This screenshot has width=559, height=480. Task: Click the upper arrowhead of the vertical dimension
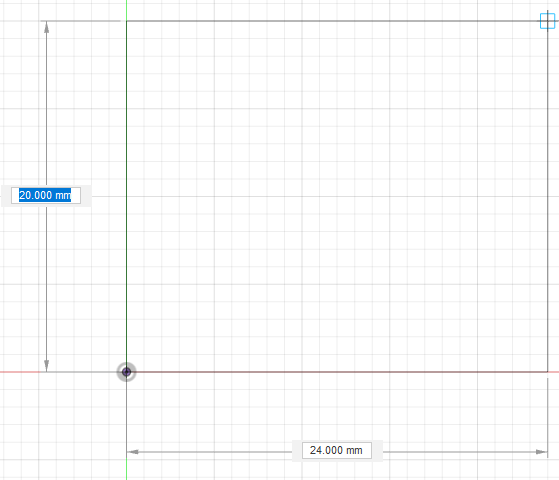(46, 27)
